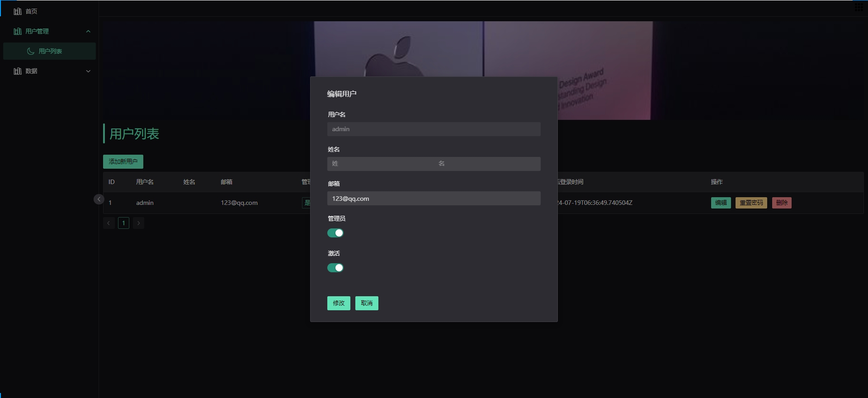Click the moon icon beside 用户列表
Viewport: 868px width, 398px height.
coord(31,51)
